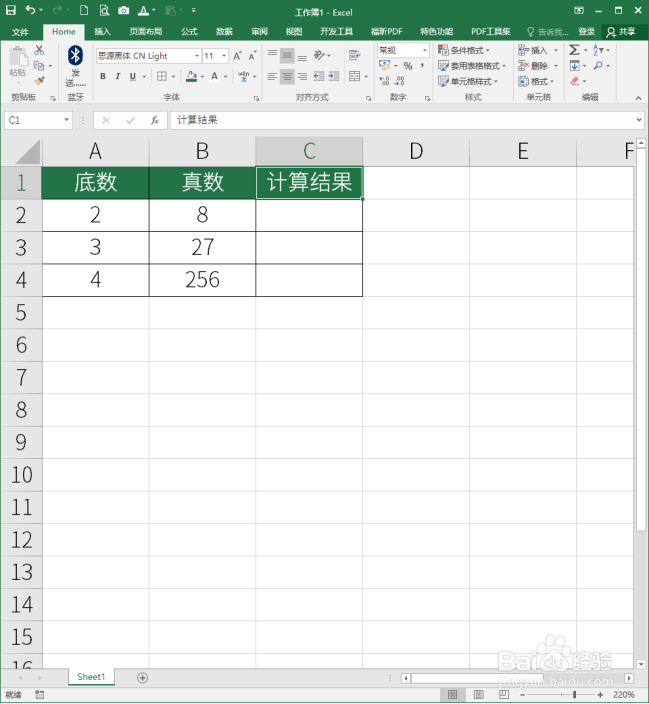This screenshot has width=649, height=704.
Task: Click the orientation text angle icon
Action: pyautogui.click(x=319, y=55)
